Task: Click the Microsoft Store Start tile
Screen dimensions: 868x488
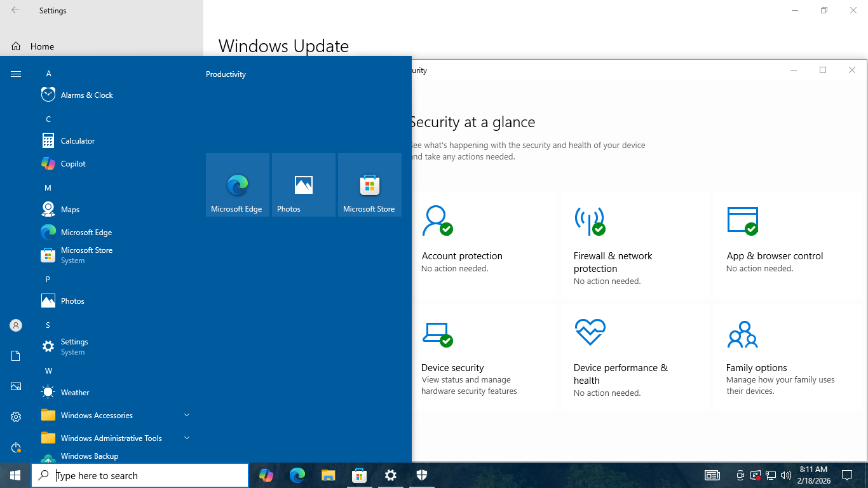Action: point(369,185)
